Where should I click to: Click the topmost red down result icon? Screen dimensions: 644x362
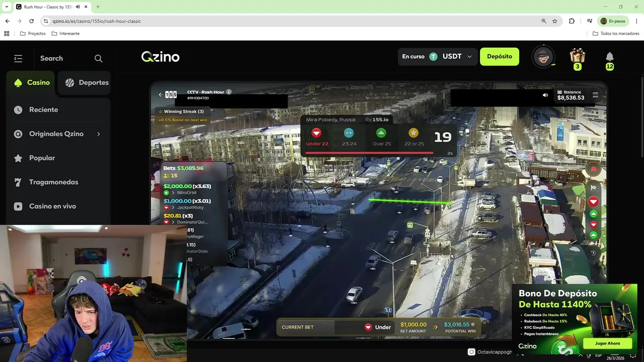click(x=593, y=202)
